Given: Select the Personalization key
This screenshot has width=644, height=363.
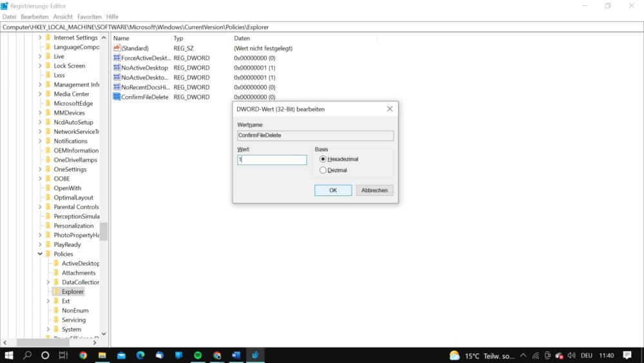Looking at the screenshot, I should [x=74, y=226].
